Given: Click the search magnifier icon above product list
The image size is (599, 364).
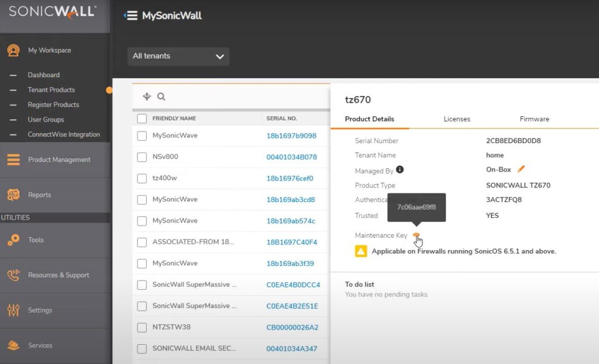Looking at the screenshot, I should pos(161,97).
